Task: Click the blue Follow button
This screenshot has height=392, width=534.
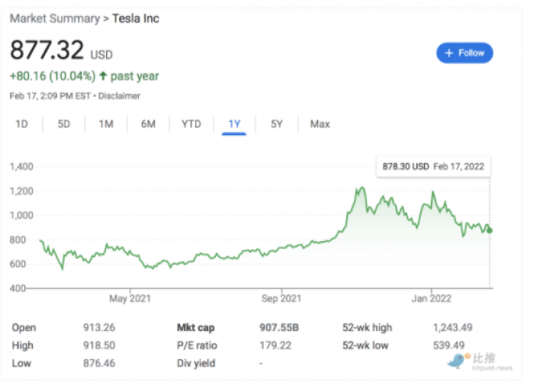Action: tap(465, 53)
